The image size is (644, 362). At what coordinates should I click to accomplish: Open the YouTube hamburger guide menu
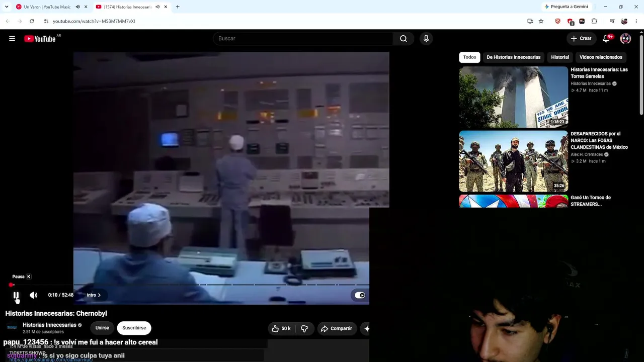12,39
